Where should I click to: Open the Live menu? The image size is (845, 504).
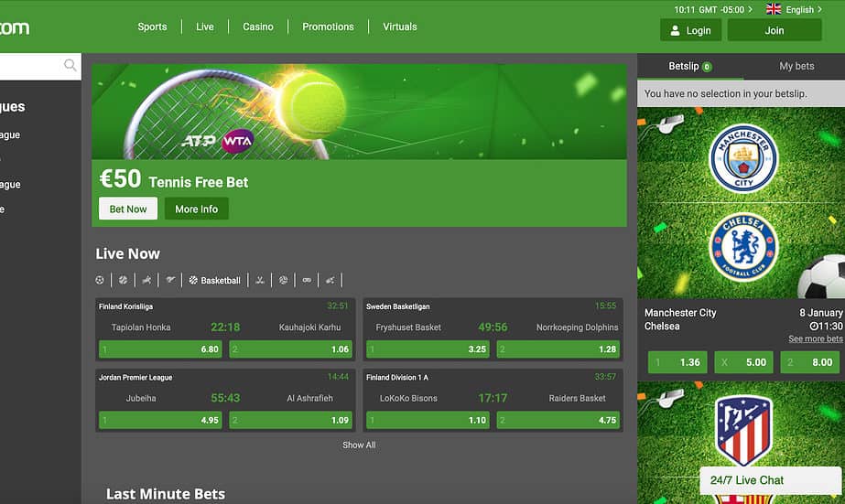click(205, 27)
